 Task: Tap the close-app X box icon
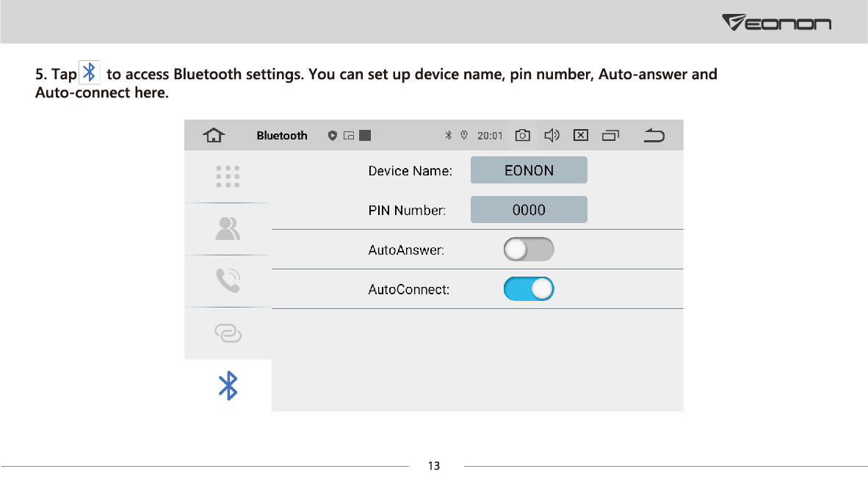(x=581, y=135)
